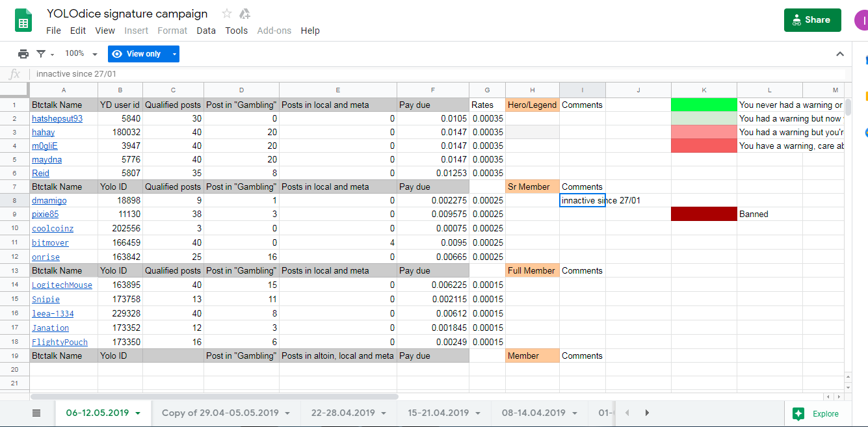Select the Rates header cell
The width and height of the screenshot is (868, 427).
pos(487,105)
